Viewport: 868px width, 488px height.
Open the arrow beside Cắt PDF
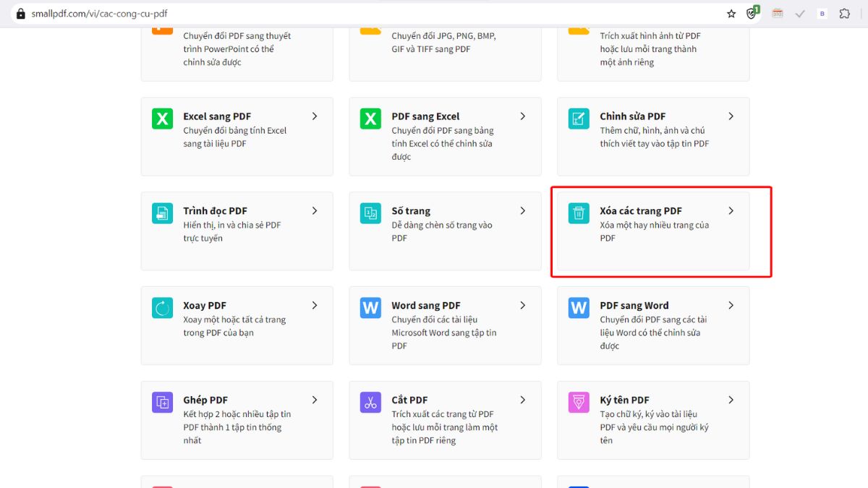[x=523, y=400]
